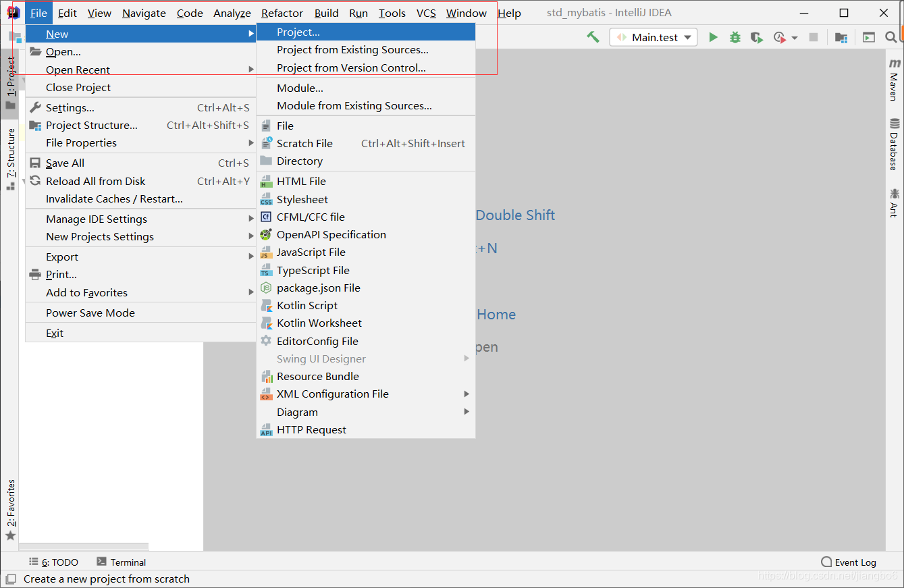
Task: Open the Navigate menu
Action: tap(144, 13)
